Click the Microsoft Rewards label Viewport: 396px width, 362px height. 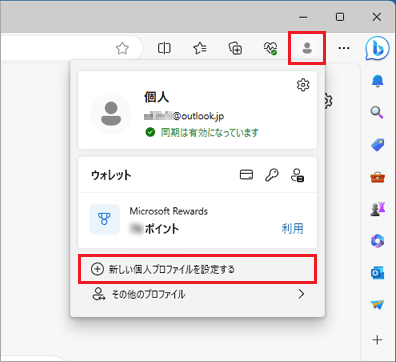coord(168,211)
